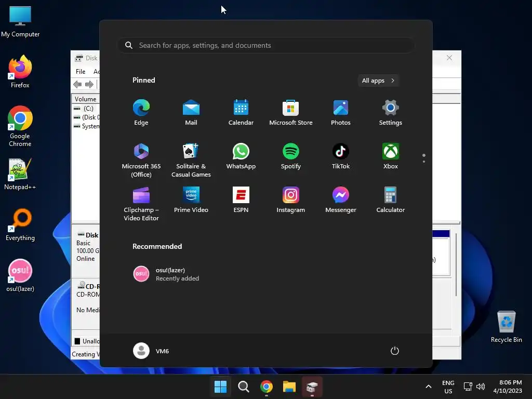Screen dimensions: 532x399
Task: Select Google Chrome desktop shortcut
Action: 20,126
